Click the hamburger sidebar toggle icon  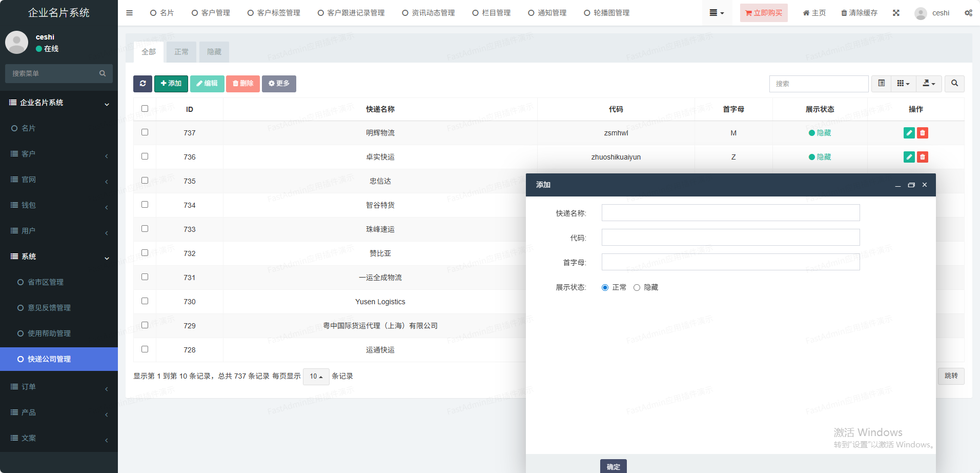(129, 13)
